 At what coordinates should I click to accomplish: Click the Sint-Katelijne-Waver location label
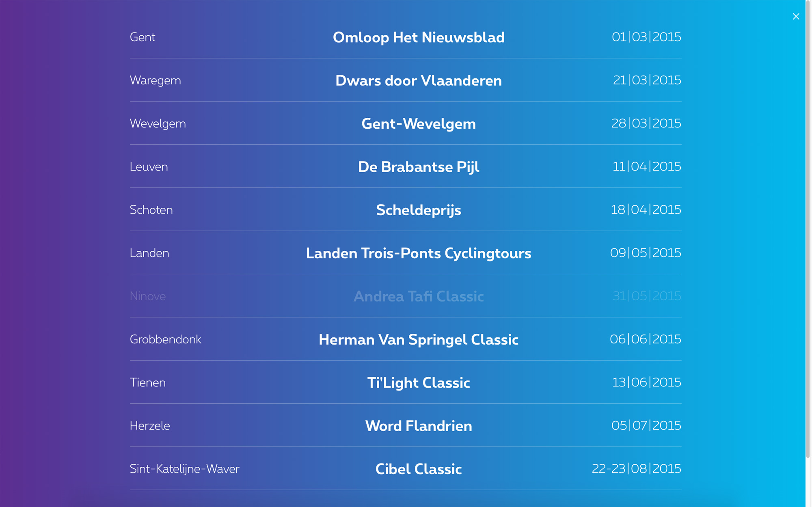click(184, 469)
